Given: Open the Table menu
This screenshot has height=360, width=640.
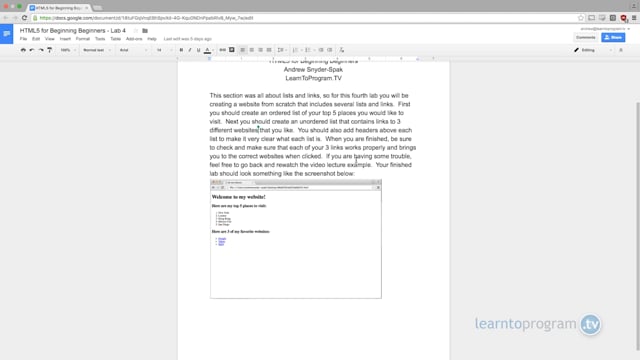Looking at the screenshot, I should [116, 39].
